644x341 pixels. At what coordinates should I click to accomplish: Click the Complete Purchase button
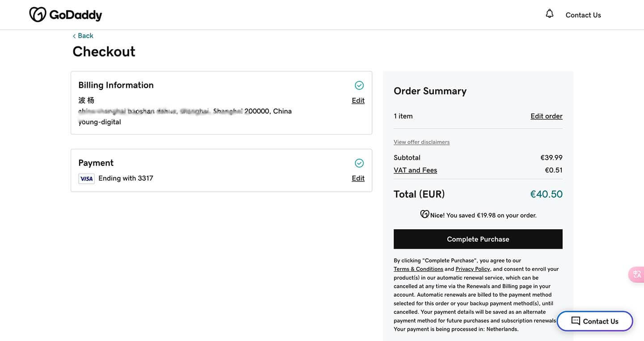pos(478,239)
